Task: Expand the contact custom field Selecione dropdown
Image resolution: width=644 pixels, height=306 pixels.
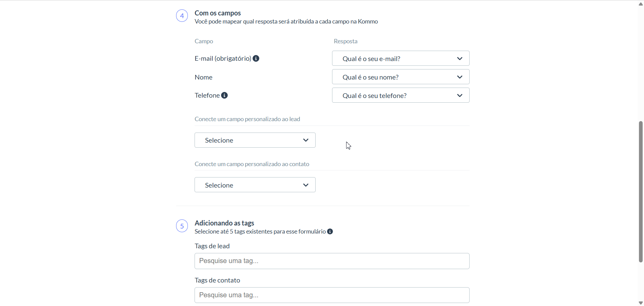Action: [255, 185]
